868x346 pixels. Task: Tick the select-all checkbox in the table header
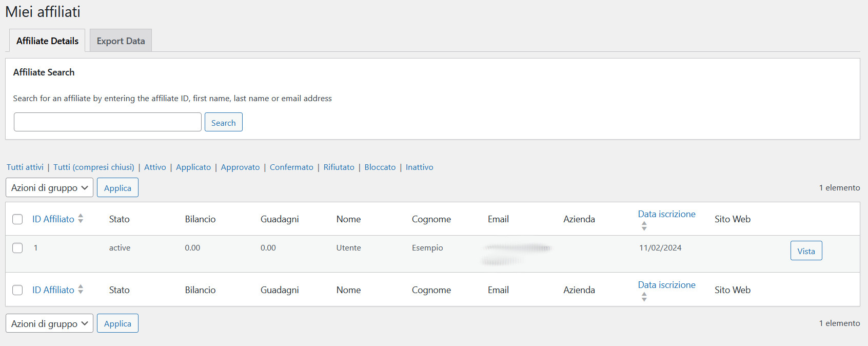point(17,219)
